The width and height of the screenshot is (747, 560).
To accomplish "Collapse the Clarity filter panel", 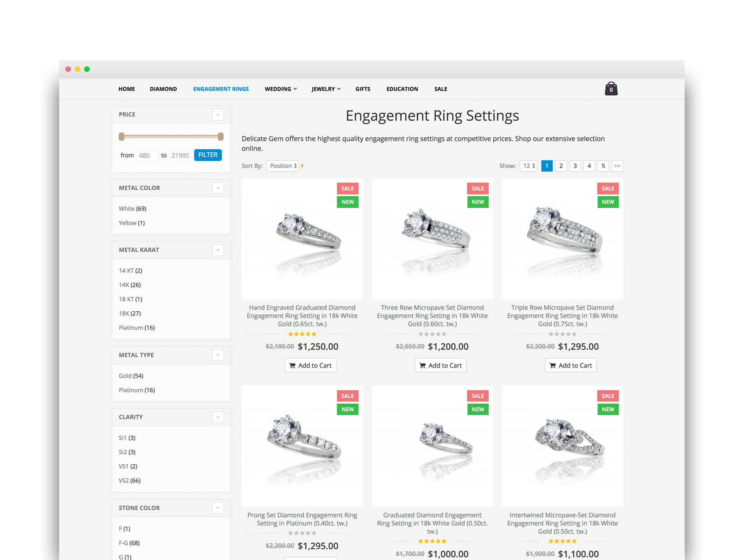I will pyautogui.click(x=218, y=417).
